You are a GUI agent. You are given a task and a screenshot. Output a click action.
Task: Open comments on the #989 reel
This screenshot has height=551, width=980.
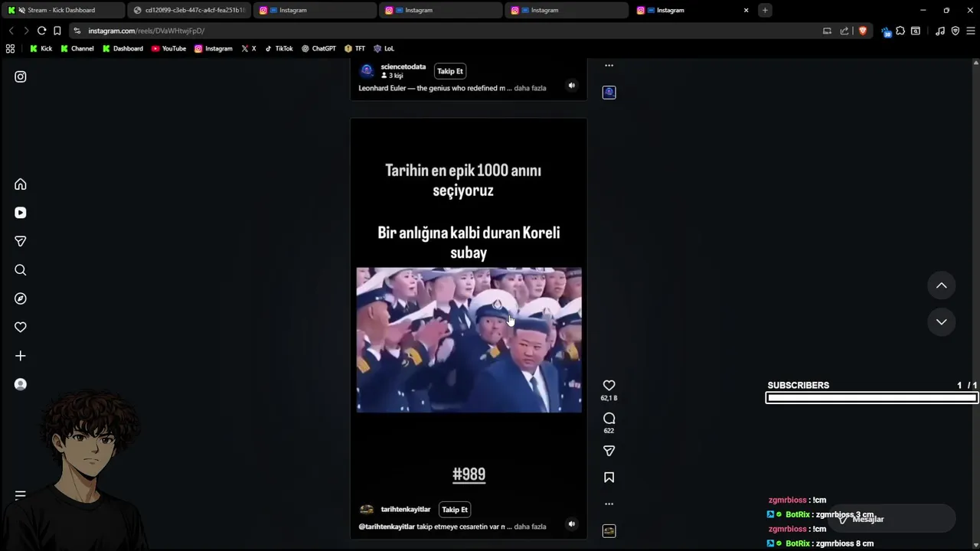(609, 419)
